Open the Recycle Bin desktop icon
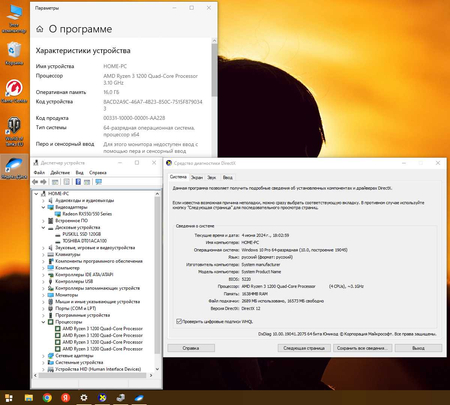450x405 pixels. click(x=14, y=53)
